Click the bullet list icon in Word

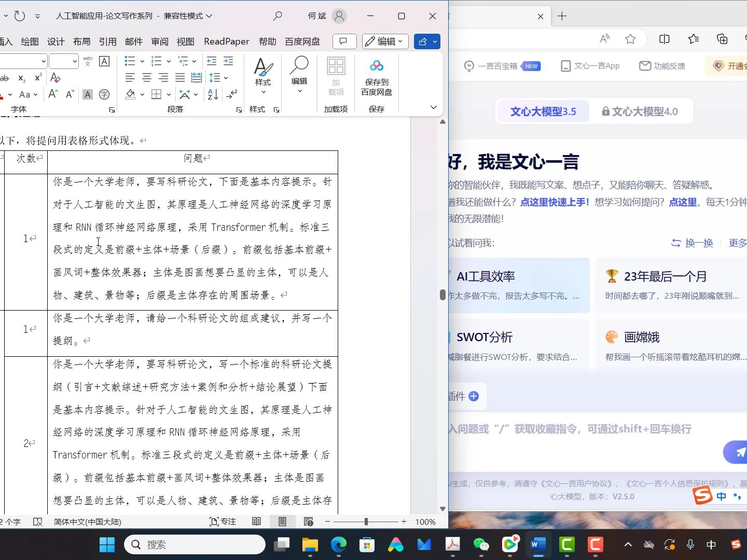130,61
